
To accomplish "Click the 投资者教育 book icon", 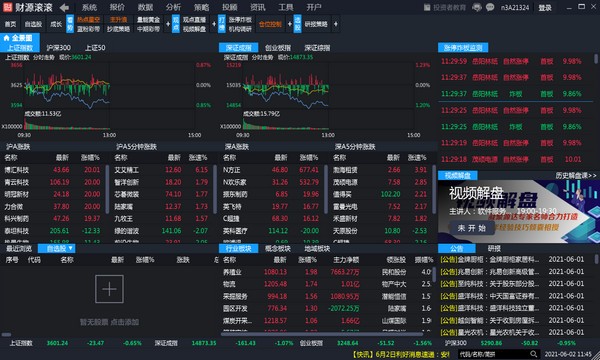I will pos(427,7).
